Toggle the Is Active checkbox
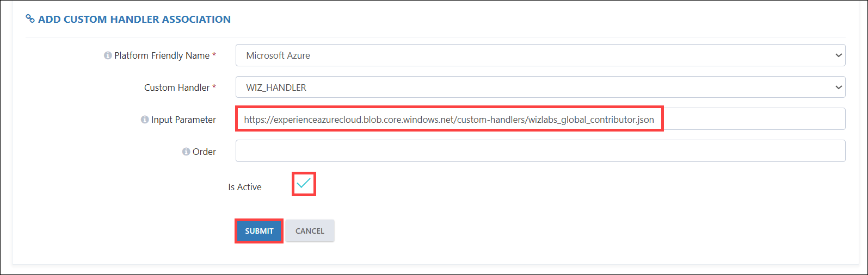Screen dimensions: 868x275 (x=304, y=184)
